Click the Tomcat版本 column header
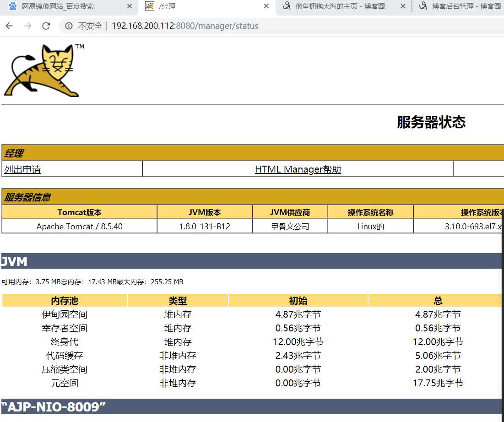 click(79, 212)
